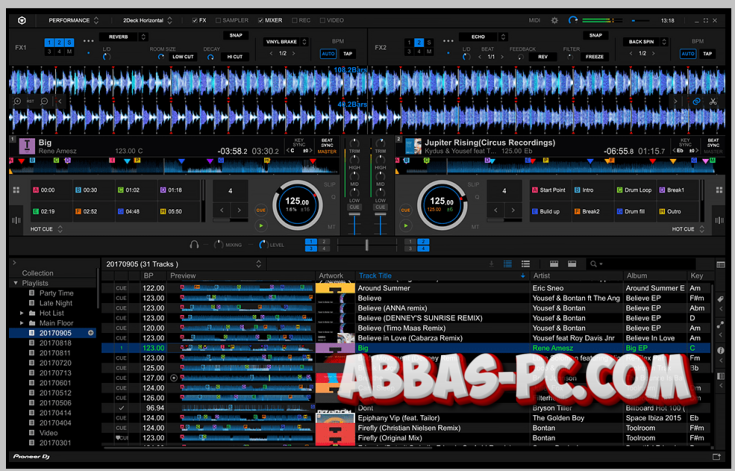
Task: Toggle the FX panel checkbox
Action: [x=195, y=21]
